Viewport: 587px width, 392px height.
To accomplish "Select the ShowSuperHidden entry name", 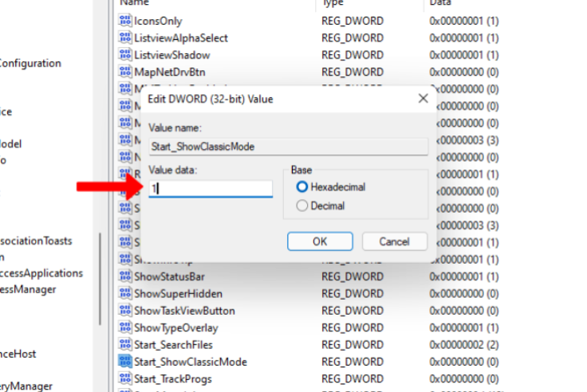I will click(178, 294).
